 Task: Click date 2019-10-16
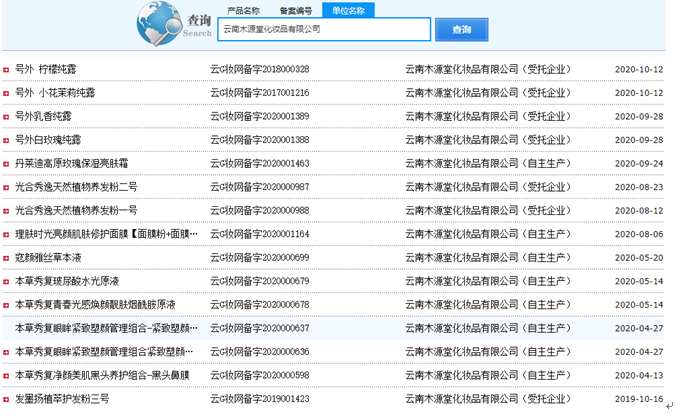click(x=639, y=400)
